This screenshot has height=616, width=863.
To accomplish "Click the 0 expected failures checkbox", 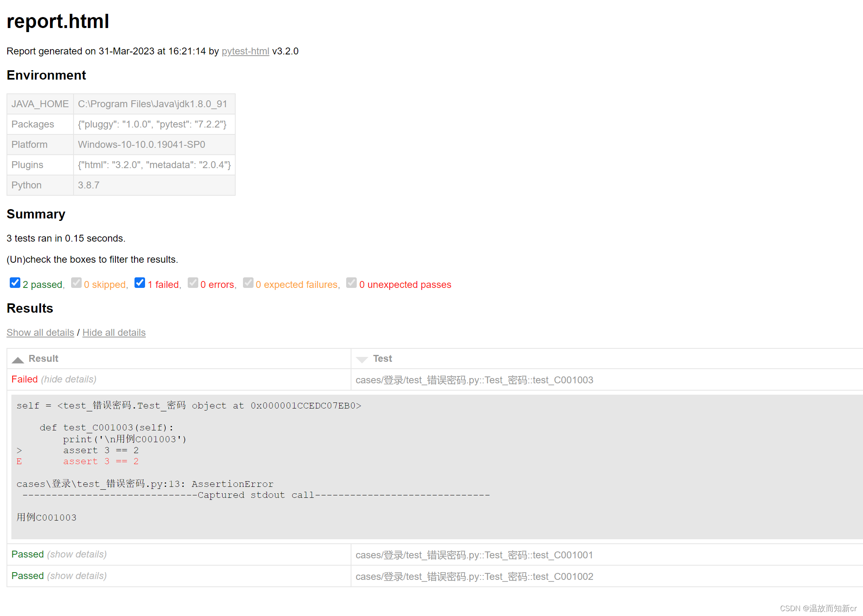I will 248,283.
